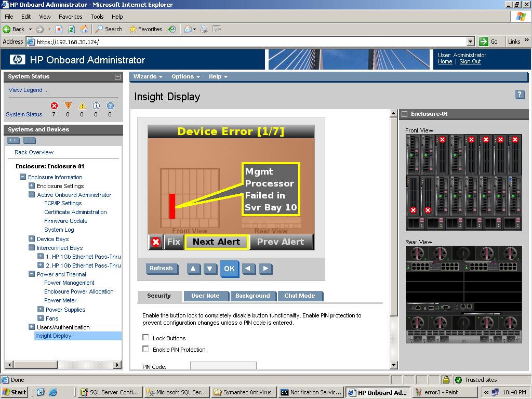Expand the Enclosure Settings node
The width and height of the screenshot is (532, 399).
click(x=32, y=185)
